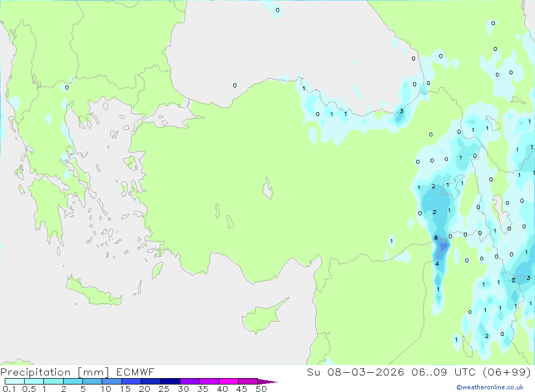
Task: Click the '45' legend tick label
Action: coord(242,389)
